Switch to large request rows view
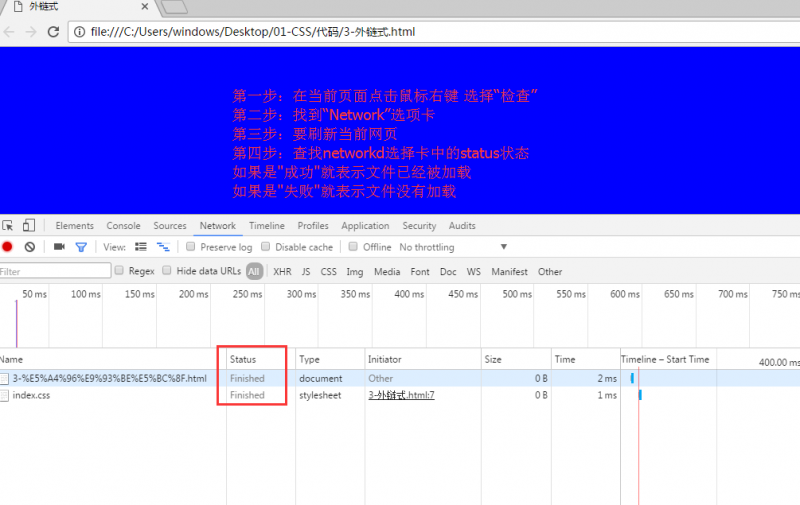This screenshot has width=800, height=505. [x=141, y=247]
